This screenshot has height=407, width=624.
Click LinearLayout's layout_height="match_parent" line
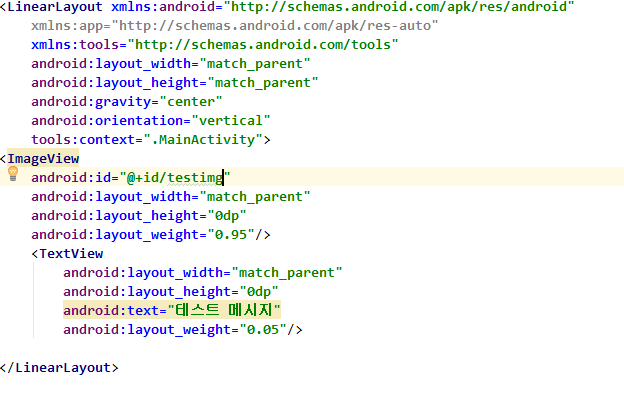click(175, 83)
